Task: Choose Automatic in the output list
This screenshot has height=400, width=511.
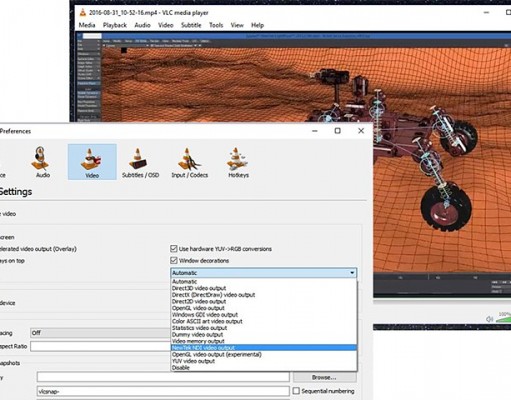Action: pyautogui.click(x=264, y=282)
